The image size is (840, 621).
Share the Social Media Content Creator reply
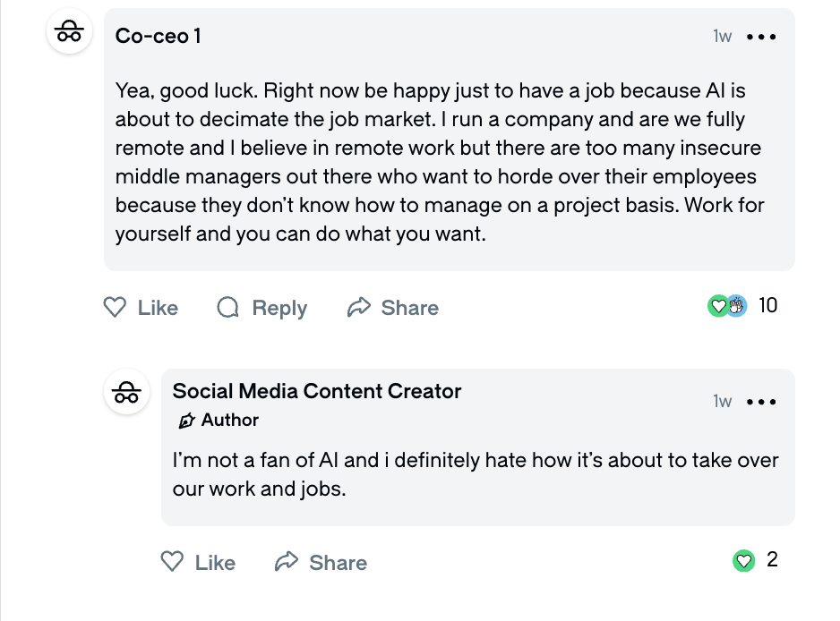tap(321, 562)
